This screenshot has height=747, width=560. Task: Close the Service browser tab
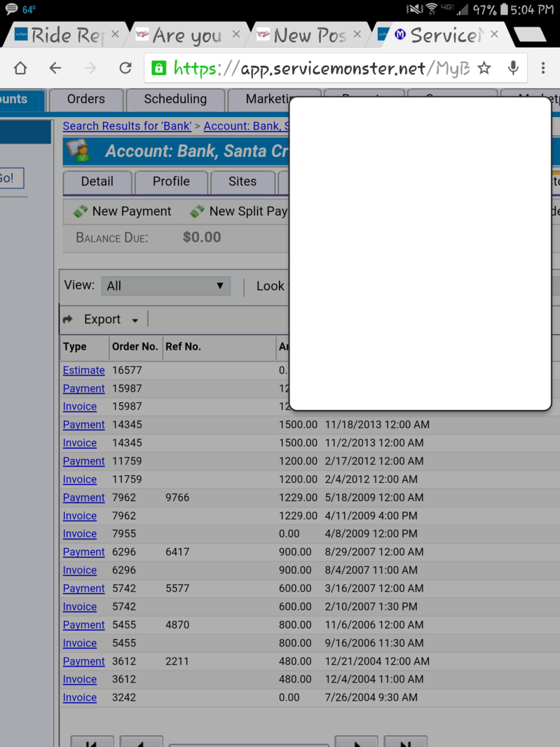pos(494,34)
